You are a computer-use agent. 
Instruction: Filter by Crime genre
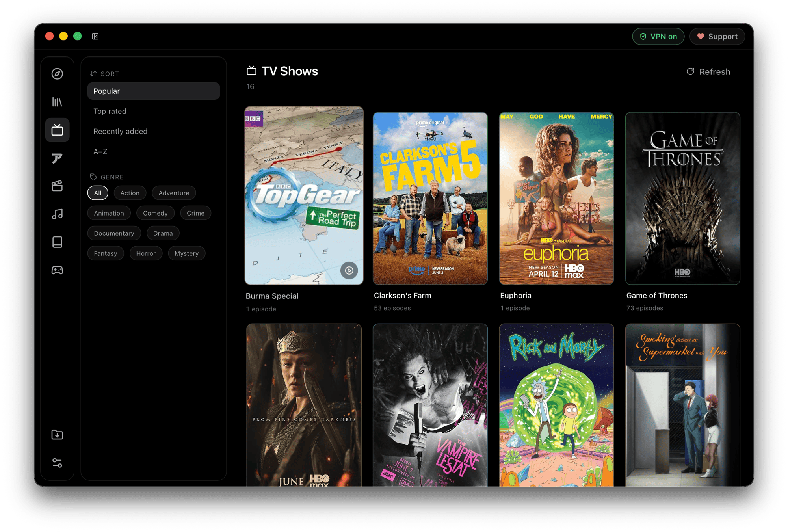(x=195, y=213)
